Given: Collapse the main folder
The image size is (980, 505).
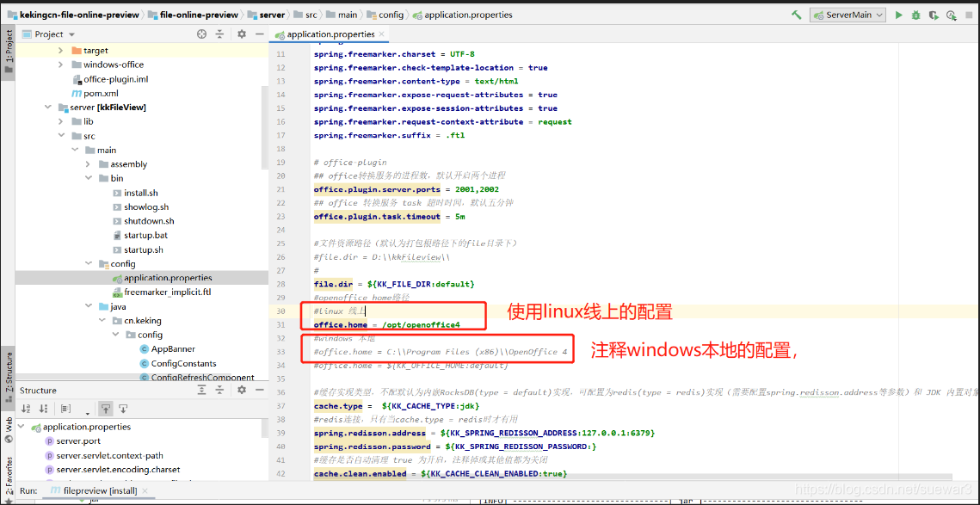Looking at the screenshot, I should [x=74, y=150].
